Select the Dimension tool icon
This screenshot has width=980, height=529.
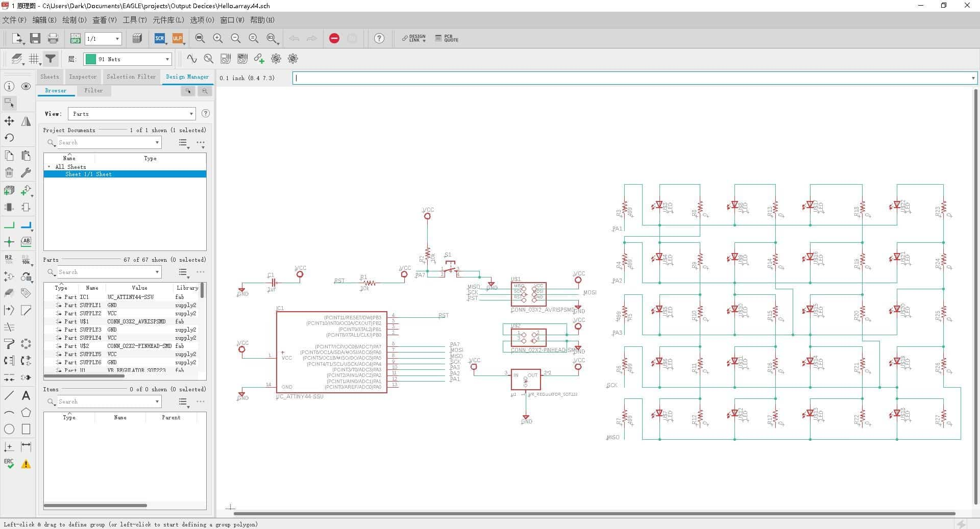point(26,447)
